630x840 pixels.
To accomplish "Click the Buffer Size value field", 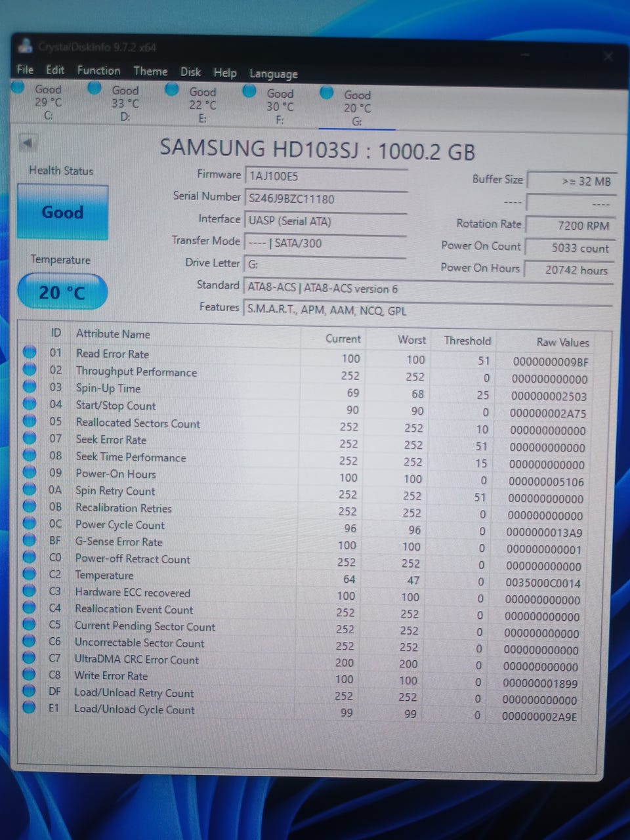I will tap(572, 181).
